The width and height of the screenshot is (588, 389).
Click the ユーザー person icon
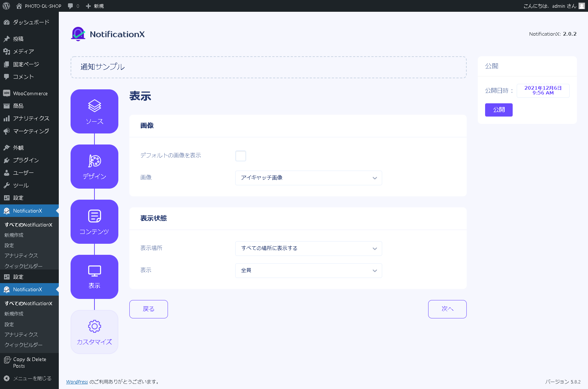7,173
